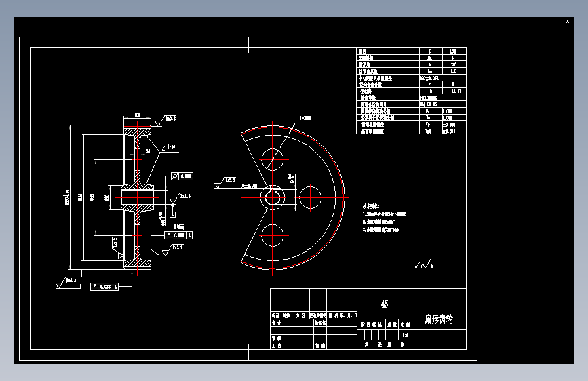Screen dimensions: 588x381
Task: Select the material value 45 in title block
Action: pos(385,304)
